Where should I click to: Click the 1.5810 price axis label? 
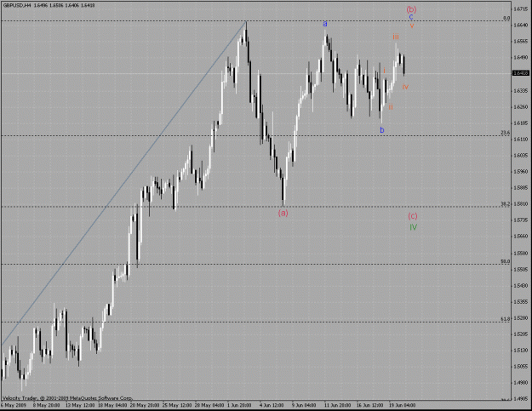(x=521, y=204)
